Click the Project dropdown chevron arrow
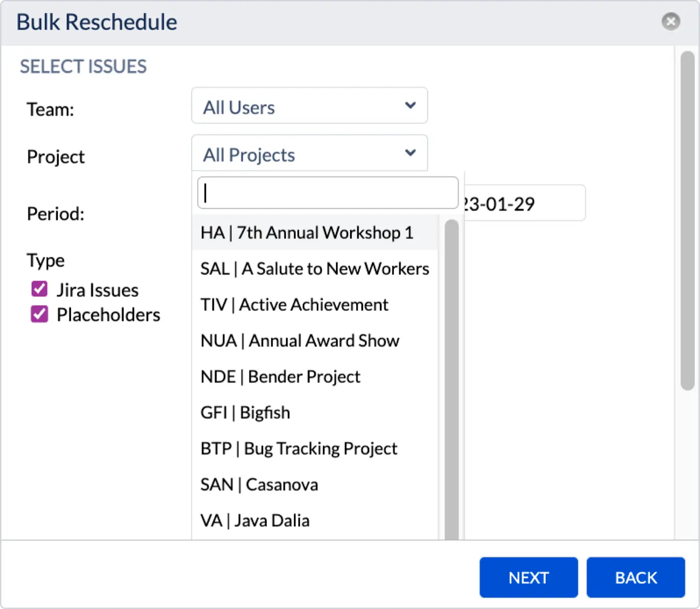The height and width of the screenshot is (609, 700). click(410, 153)
